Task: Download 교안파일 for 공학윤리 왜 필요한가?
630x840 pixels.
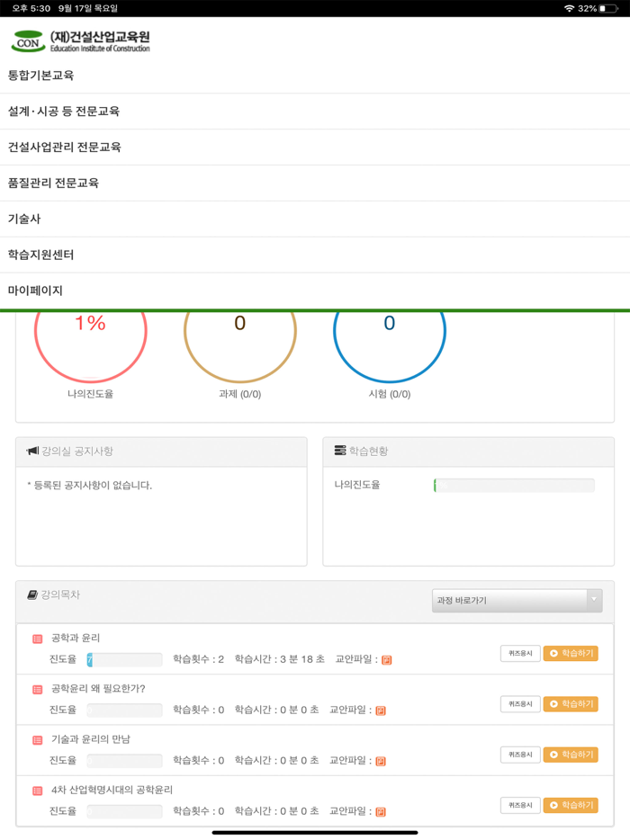Action: point(381,710)
